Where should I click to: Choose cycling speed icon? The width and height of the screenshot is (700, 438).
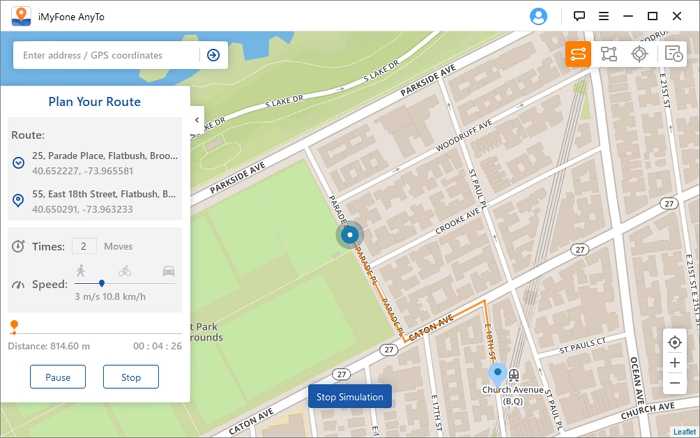pos(125,271)
